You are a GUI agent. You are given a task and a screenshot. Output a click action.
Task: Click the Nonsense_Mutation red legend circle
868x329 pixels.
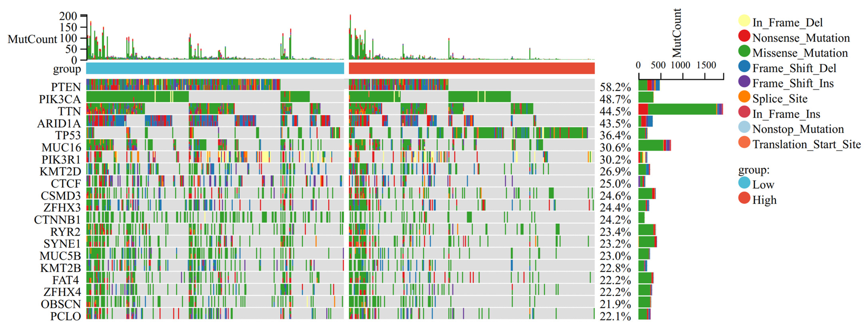(744, 36)
